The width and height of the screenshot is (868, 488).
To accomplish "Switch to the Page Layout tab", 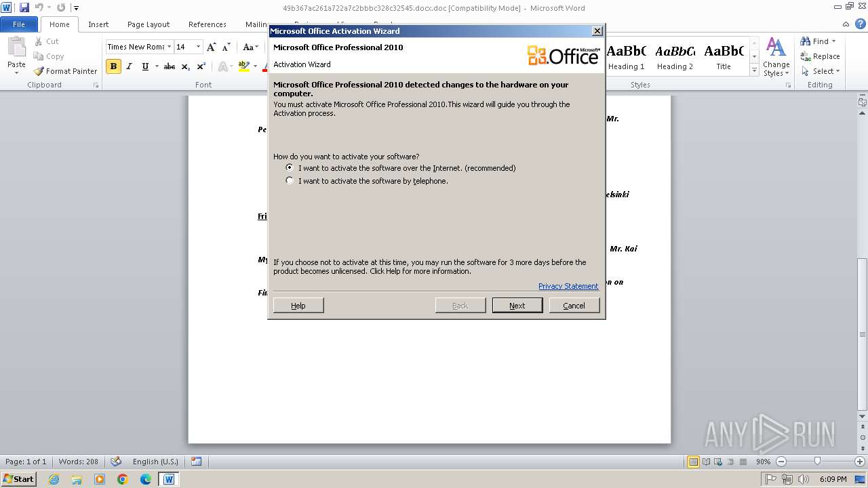I will coord(149,24).
